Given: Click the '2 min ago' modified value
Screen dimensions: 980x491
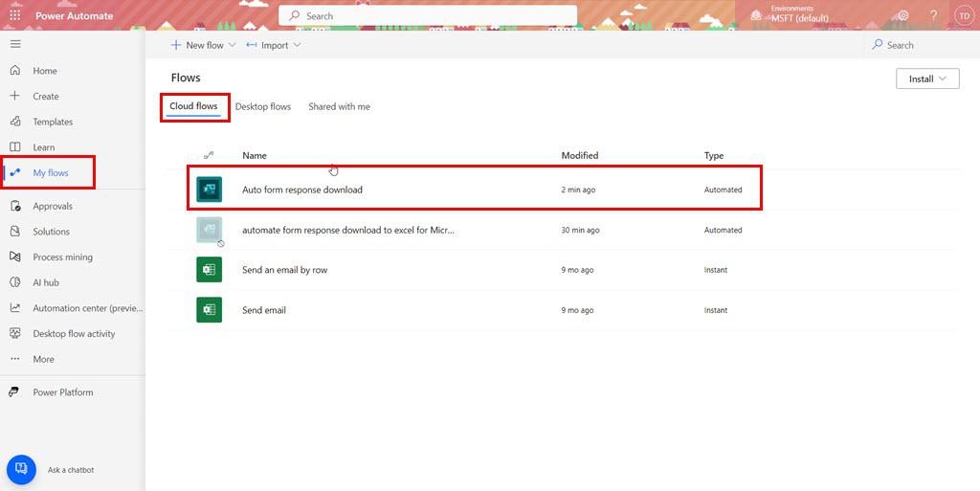Looking at the screenshot, I should [578, 190].
